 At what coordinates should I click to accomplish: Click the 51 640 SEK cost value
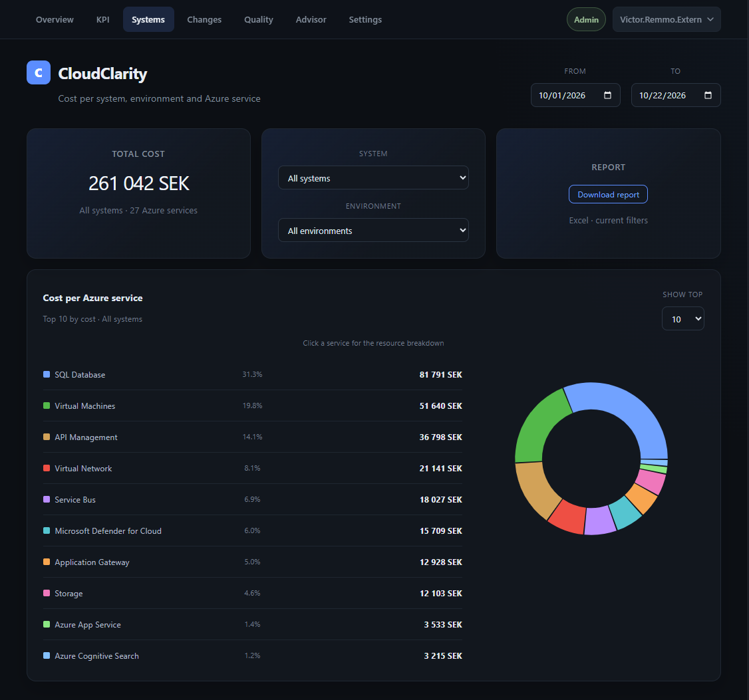click(440, 406)
